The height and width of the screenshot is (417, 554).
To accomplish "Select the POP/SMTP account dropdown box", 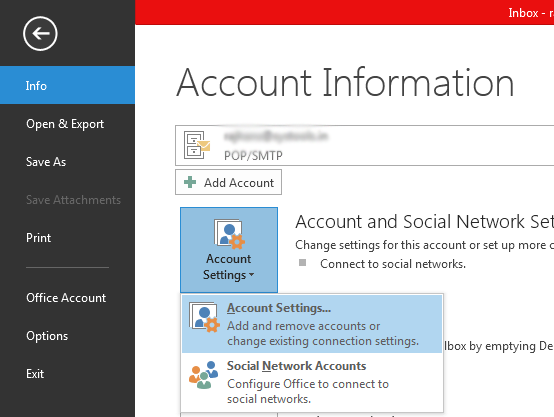I will point(365,145).
